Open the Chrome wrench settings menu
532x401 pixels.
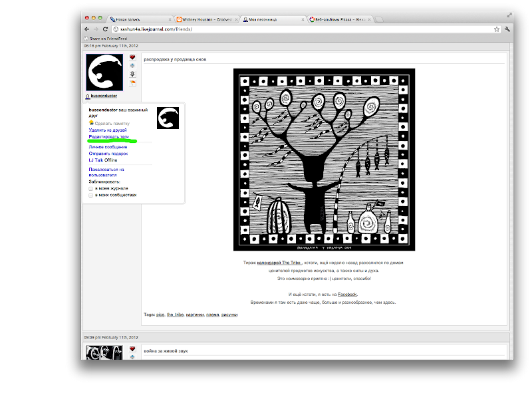pyautogui.click(x=507, y=29)
